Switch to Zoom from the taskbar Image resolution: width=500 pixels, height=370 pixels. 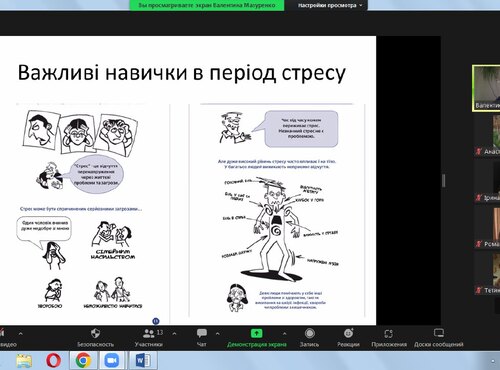click(112, 360)
